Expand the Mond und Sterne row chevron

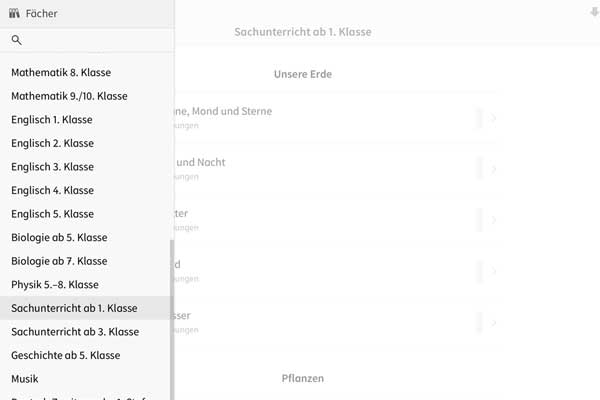pos(494,119)
